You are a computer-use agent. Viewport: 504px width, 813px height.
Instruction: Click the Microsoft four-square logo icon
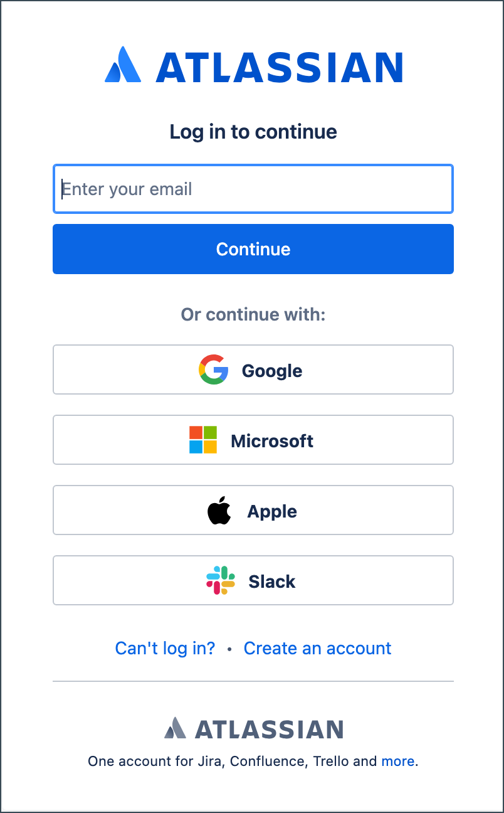[203, 440]
